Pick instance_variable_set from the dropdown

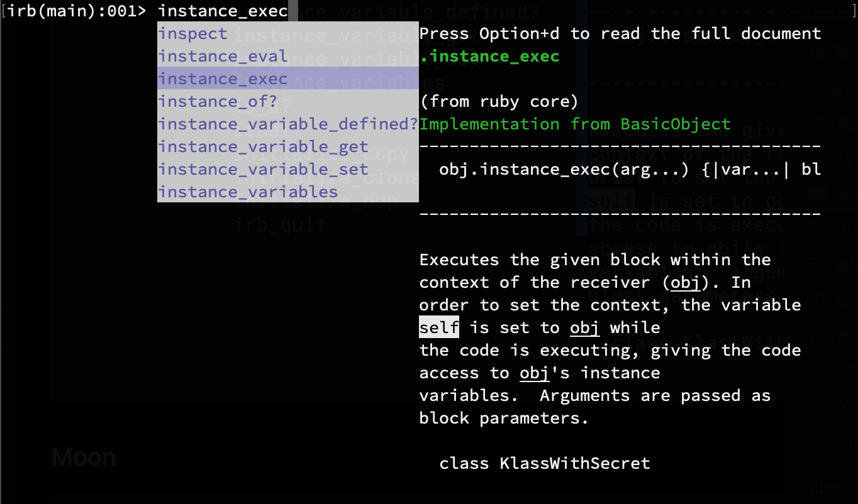[287, 169]
